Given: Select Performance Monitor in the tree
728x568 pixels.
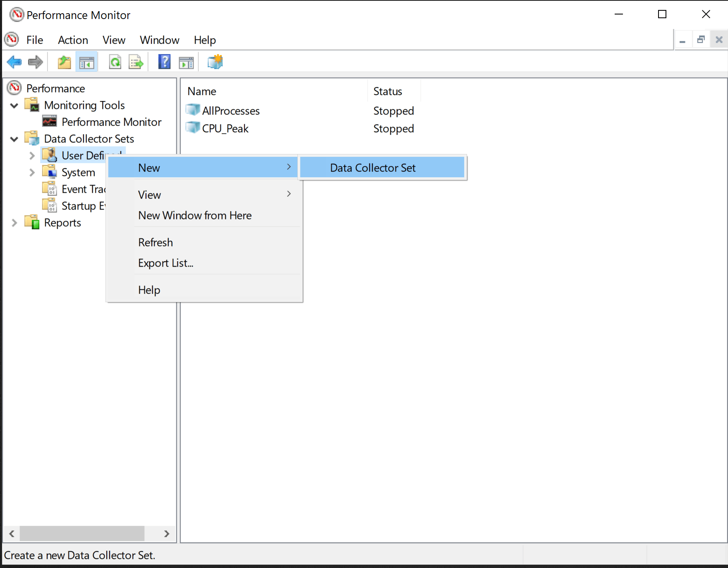Looking at the screenshot, I should [111, 122].
